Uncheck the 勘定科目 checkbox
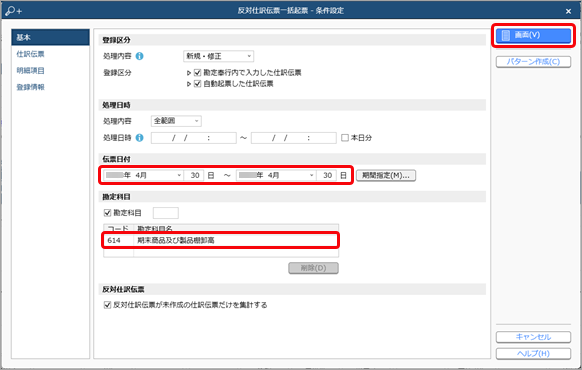582x370 pixels. [107, 213]
